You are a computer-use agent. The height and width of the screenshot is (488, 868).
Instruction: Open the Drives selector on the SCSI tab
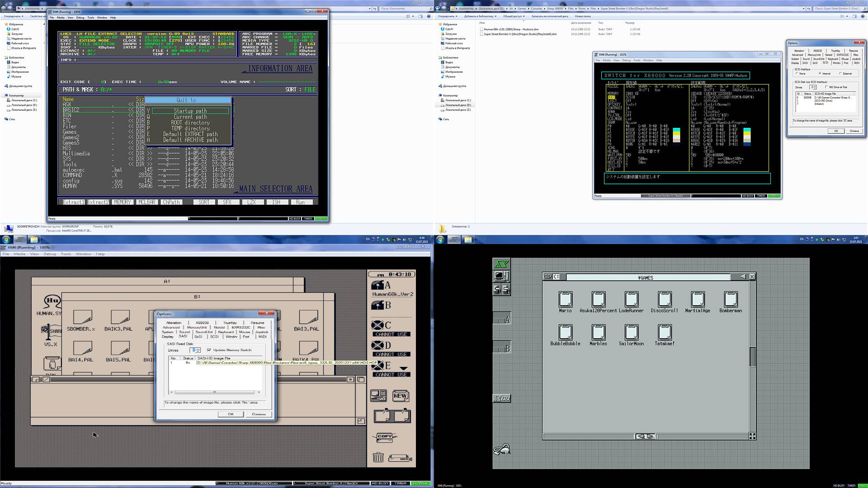[813, 87]
